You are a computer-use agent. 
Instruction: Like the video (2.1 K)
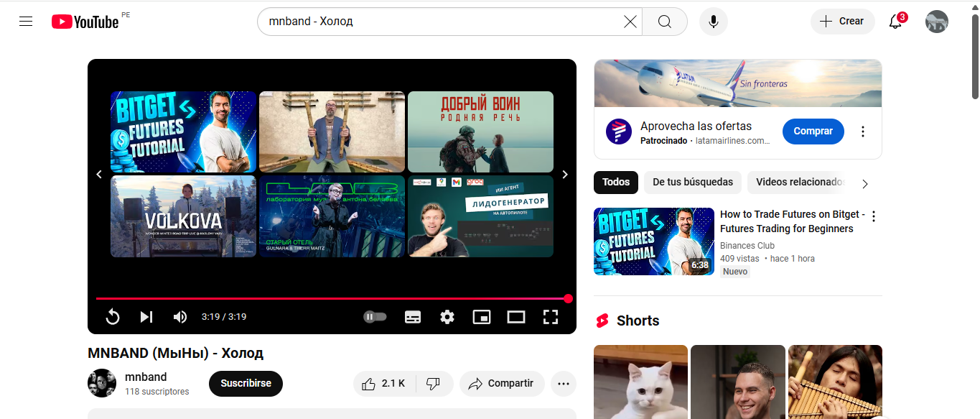click(383, 384)
